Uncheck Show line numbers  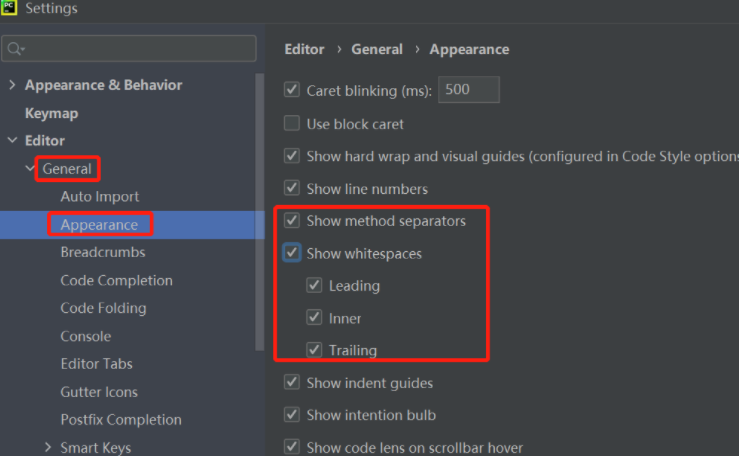point(292,188)
